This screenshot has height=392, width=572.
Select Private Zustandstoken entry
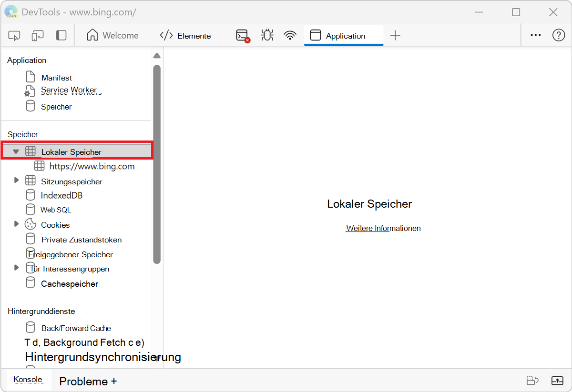pos(82,240)
